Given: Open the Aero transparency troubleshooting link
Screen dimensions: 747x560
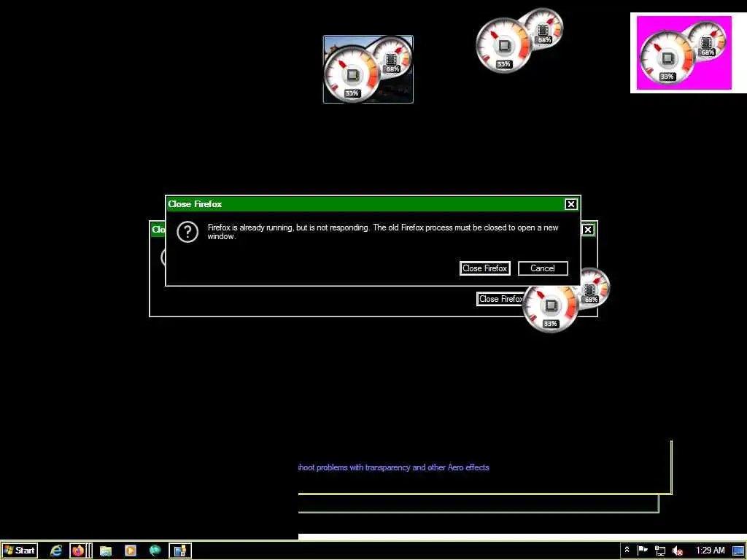Looking at the screenshot, I should click(x=394, y=467).
